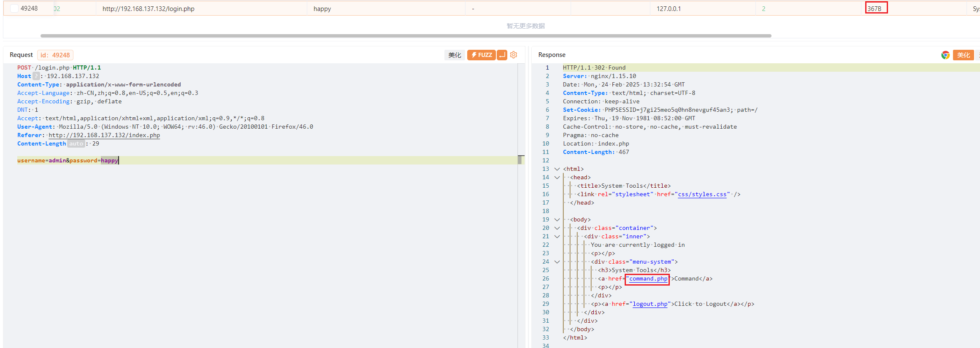Click the auto badge next to Content-Length

[x=76, y=143]
